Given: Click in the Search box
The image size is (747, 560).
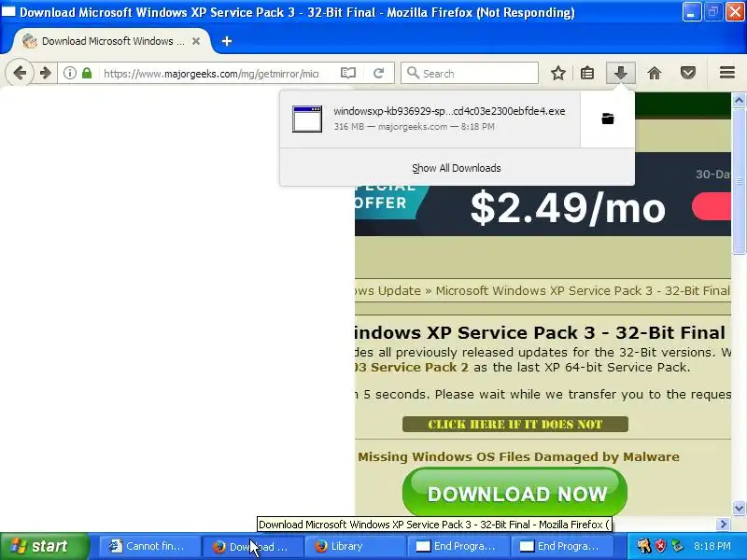Looking at the screenshot, I should pyautogui.click(x=470, y=74).
